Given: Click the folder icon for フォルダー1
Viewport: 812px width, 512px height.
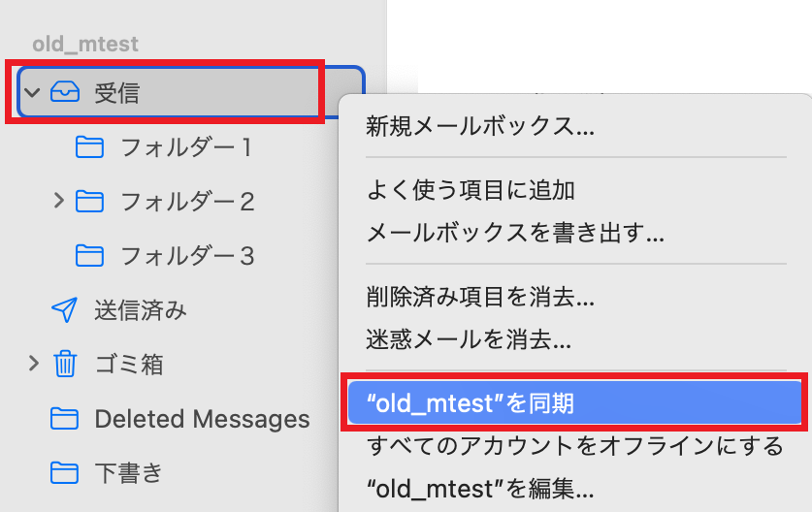Looking at the screenshot, I should [x=89, y=147].
